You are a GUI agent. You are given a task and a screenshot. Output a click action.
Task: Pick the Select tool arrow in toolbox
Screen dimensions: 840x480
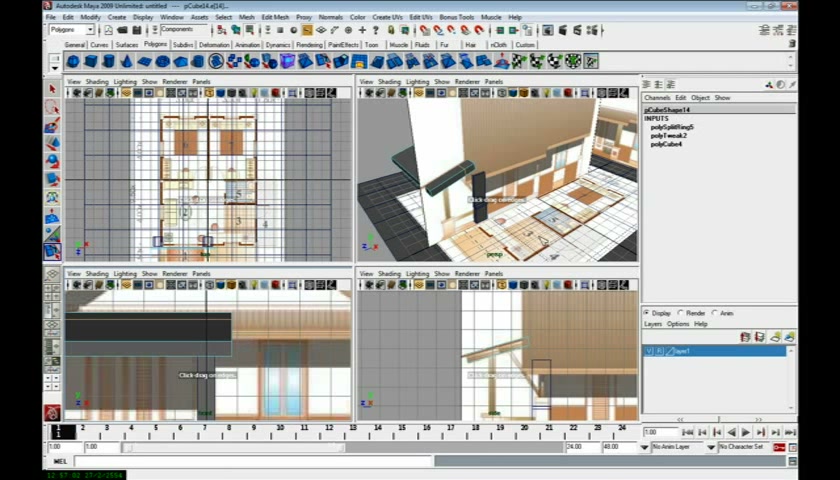(x=52, y=89)
